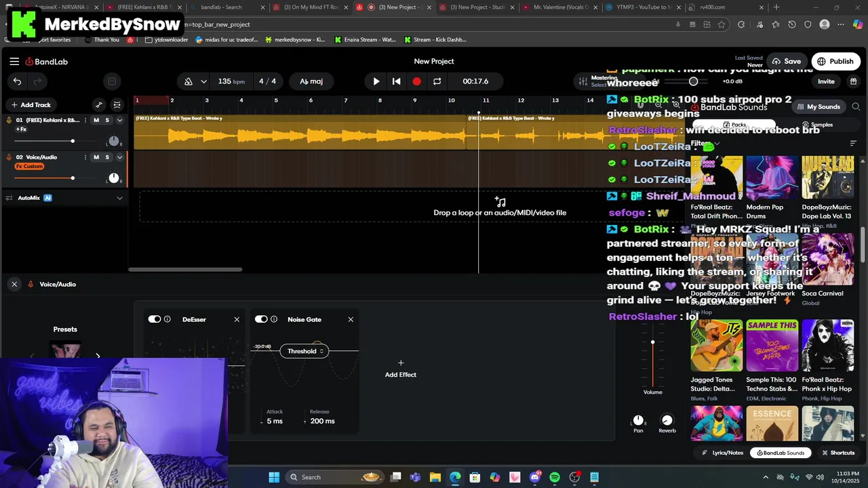This screenshot has height=488, width=868.
Task: Click the undo arrow icon
Action: (17, 81)
